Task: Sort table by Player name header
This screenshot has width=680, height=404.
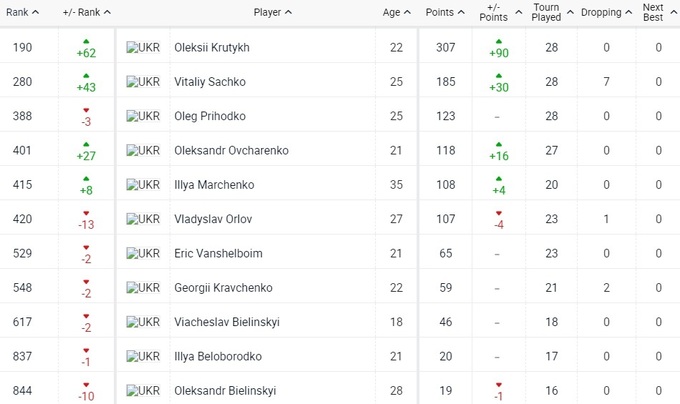Action: click(x=272, y=13)
